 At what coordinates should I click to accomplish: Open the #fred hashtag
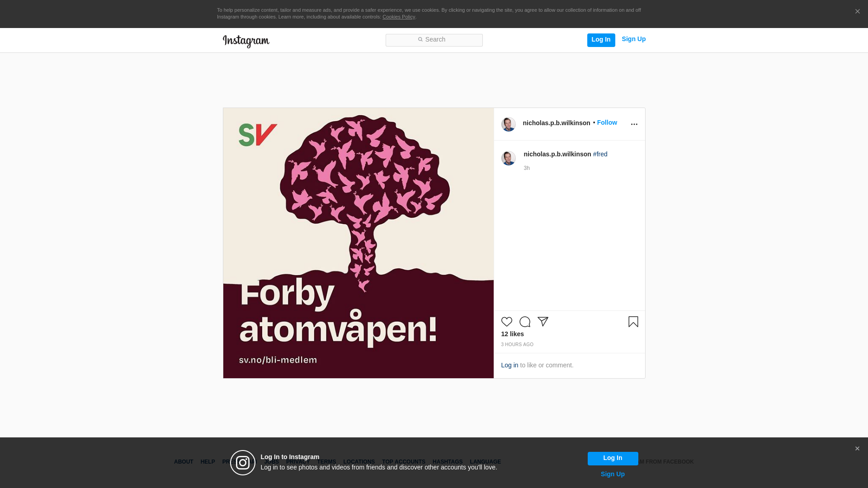click(x=600, y=154)
